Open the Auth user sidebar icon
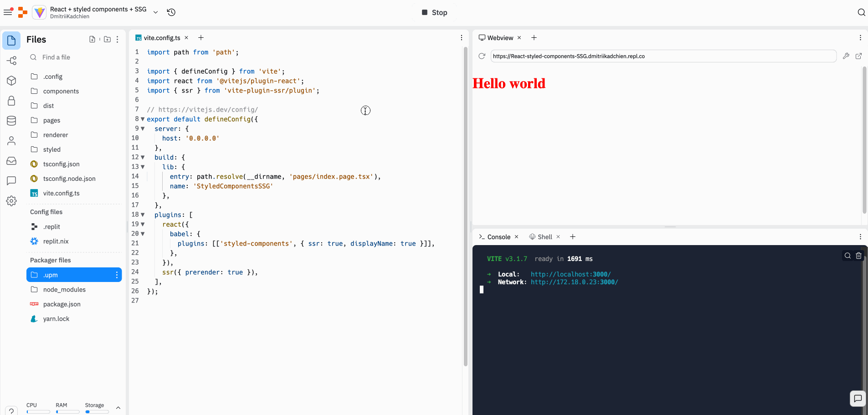 [x=11, y=141]
